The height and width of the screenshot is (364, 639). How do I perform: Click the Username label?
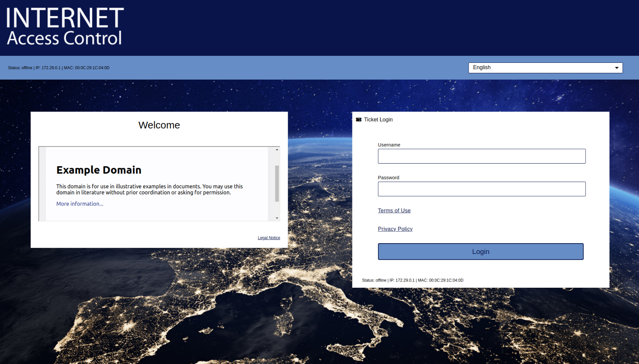[x=389, y=145]
